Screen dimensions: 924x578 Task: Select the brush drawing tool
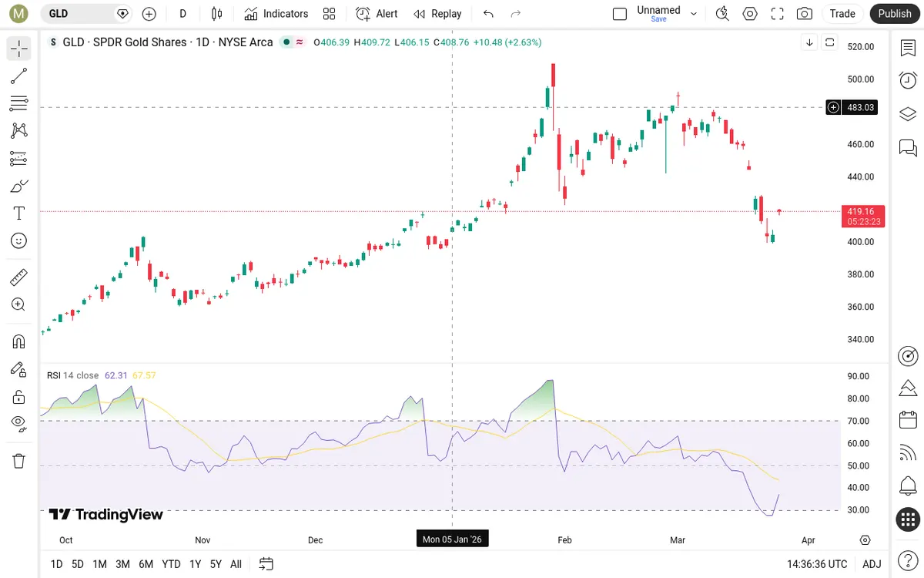(19, 186)
